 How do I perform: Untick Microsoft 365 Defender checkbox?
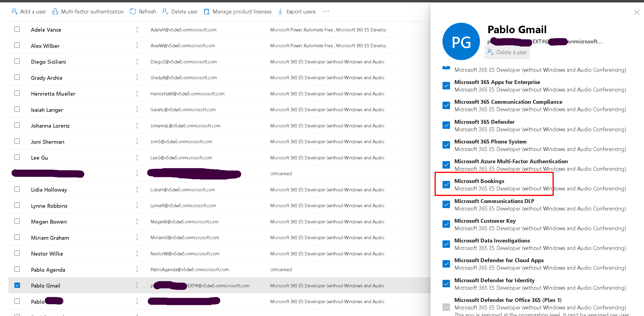pos(446,125)
